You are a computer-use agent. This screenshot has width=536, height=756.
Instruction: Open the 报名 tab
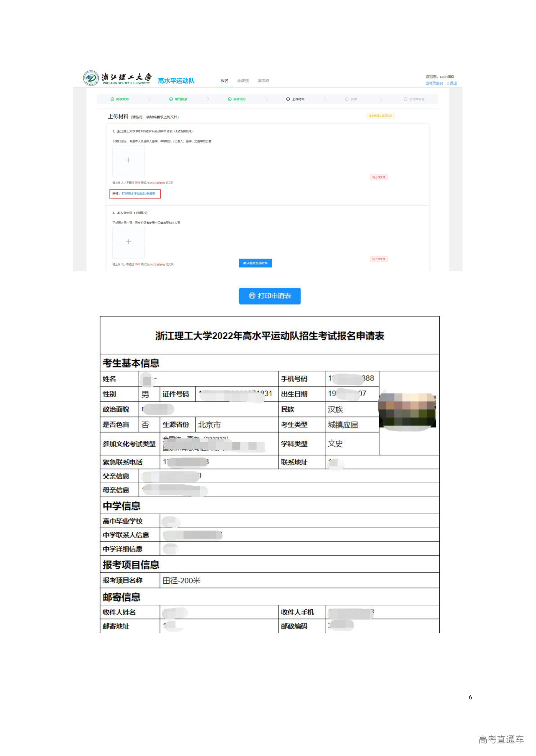point(224,81)
